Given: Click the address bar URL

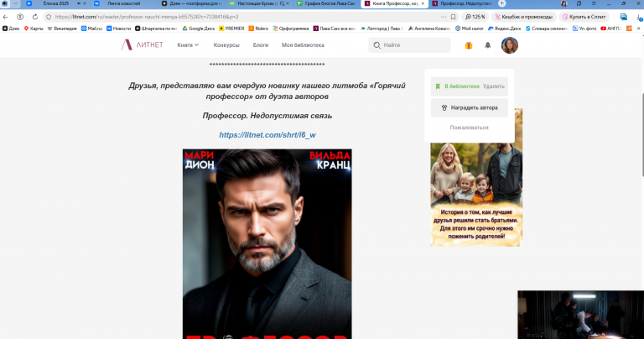Looking at the screenshot, I should pos(147,17).
